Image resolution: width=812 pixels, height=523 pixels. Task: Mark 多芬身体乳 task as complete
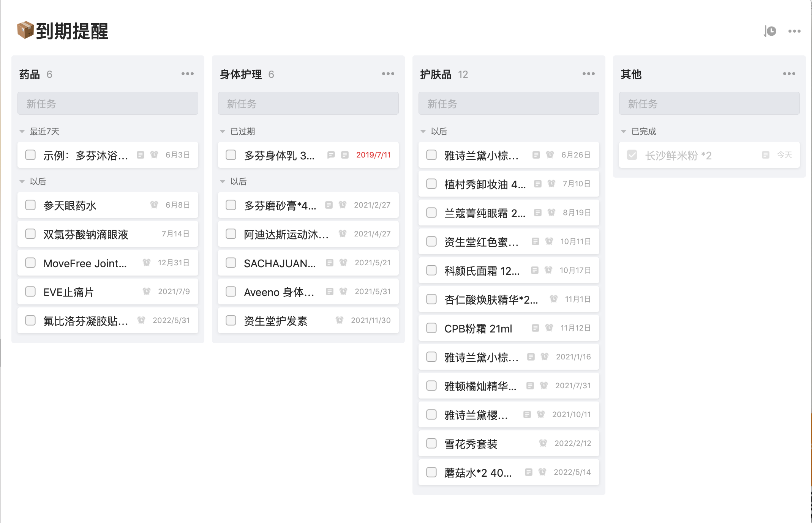(x=231, y=155)
